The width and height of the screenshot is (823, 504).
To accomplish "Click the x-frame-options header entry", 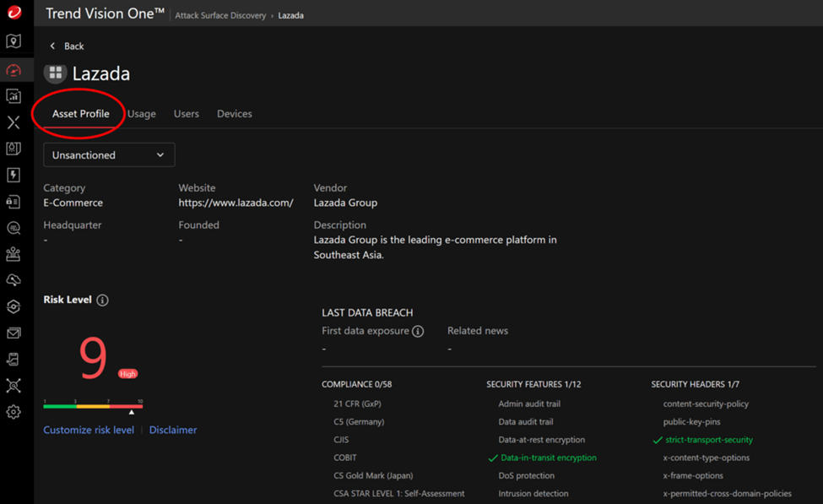I will point(693,475).
